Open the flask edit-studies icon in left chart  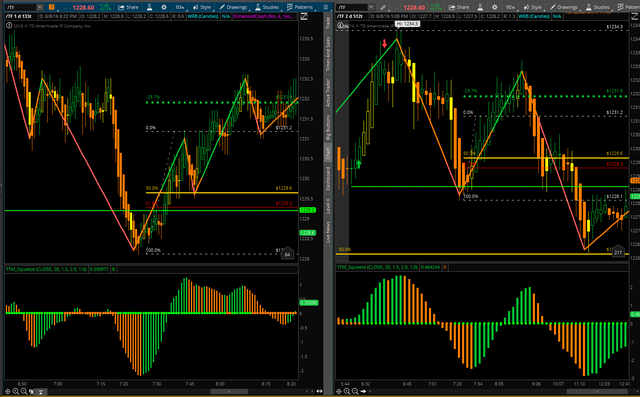point(150,7)
